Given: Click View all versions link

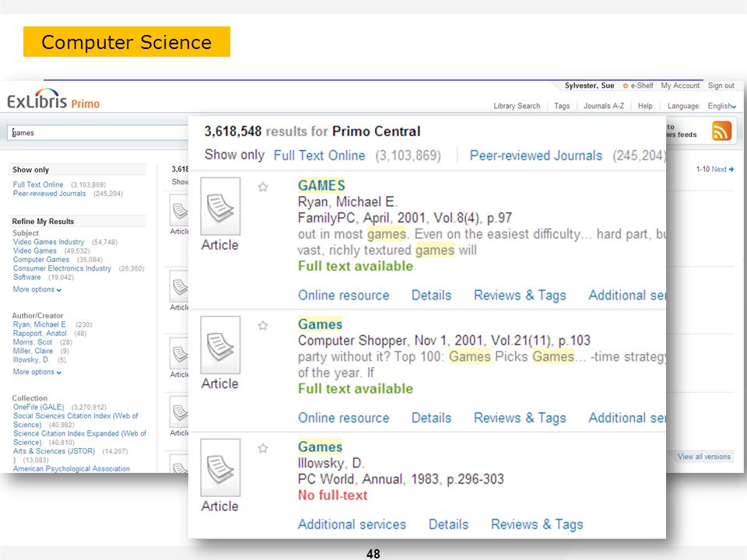Looking at the screenshot, I should click(x=704, y=457).
